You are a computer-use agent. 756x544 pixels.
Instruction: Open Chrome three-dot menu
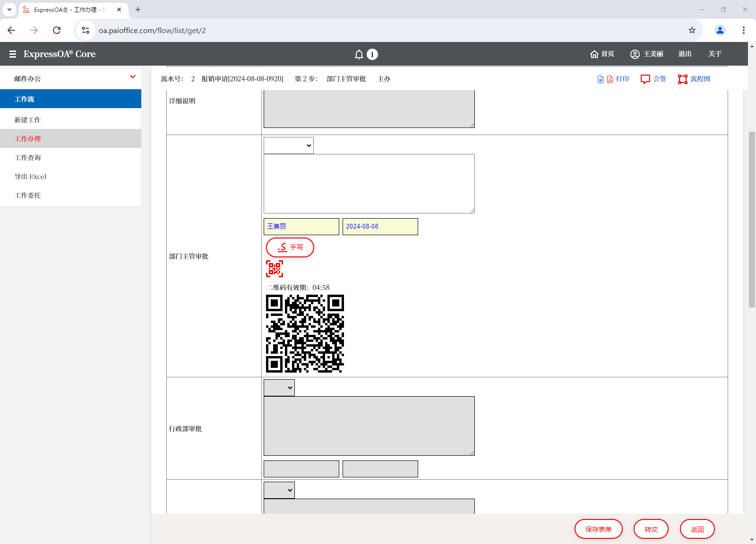(744, 30)
